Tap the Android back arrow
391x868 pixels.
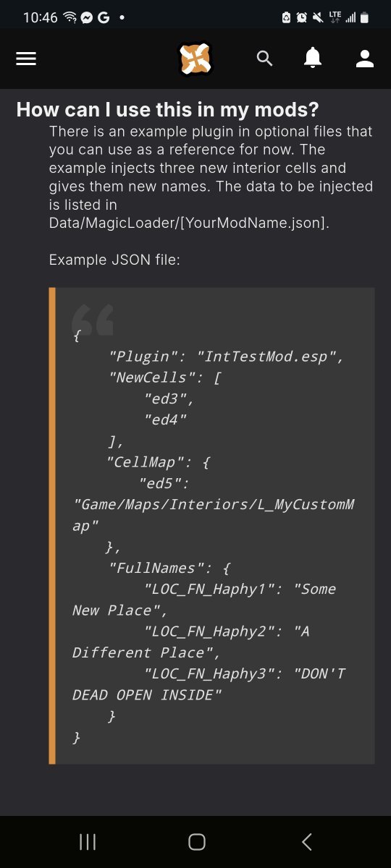point(306,841)
